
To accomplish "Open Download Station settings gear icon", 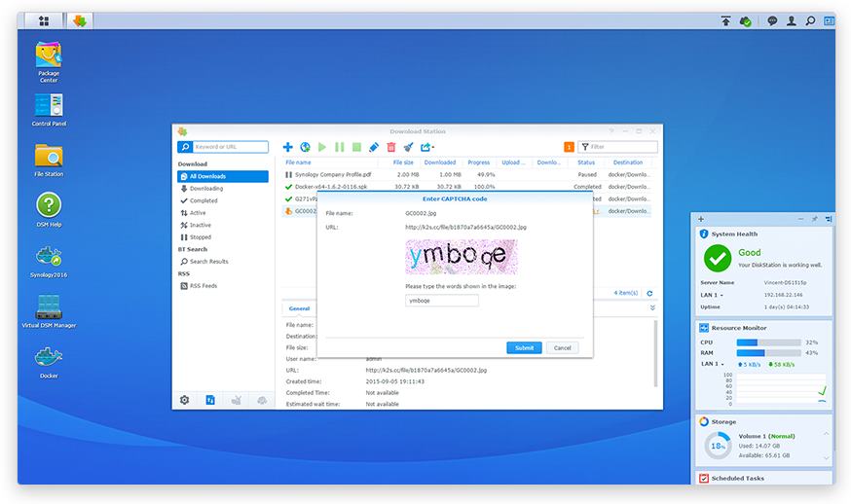I will coord(185,400).
